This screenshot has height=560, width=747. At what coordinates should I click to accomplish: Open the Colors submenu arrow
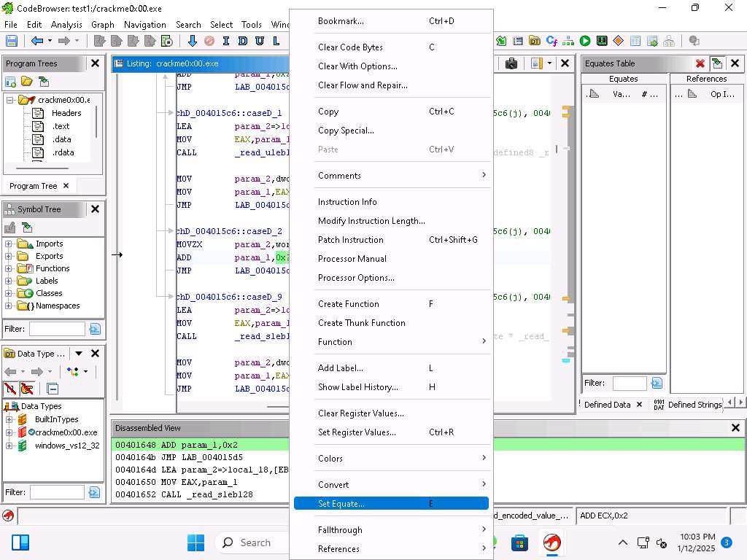483,458
